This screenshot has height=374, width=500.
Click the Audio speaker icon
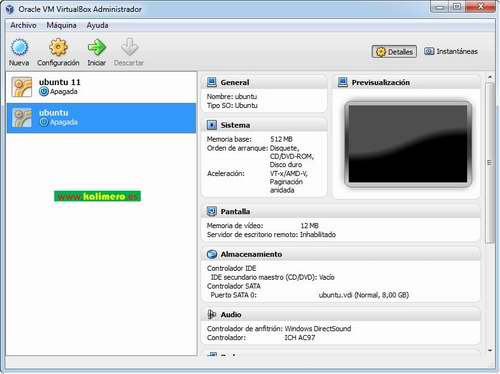(212, 314)
